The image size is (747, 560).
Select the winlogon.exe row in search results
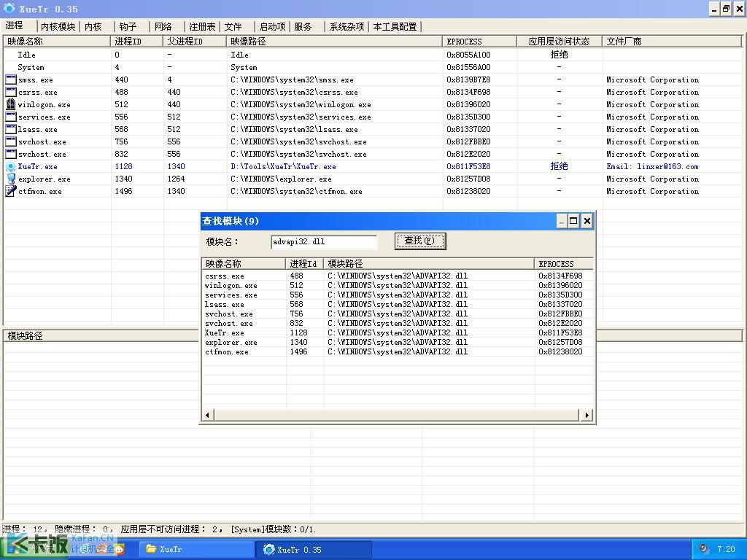pyautogui.click(x=397, y=285)
